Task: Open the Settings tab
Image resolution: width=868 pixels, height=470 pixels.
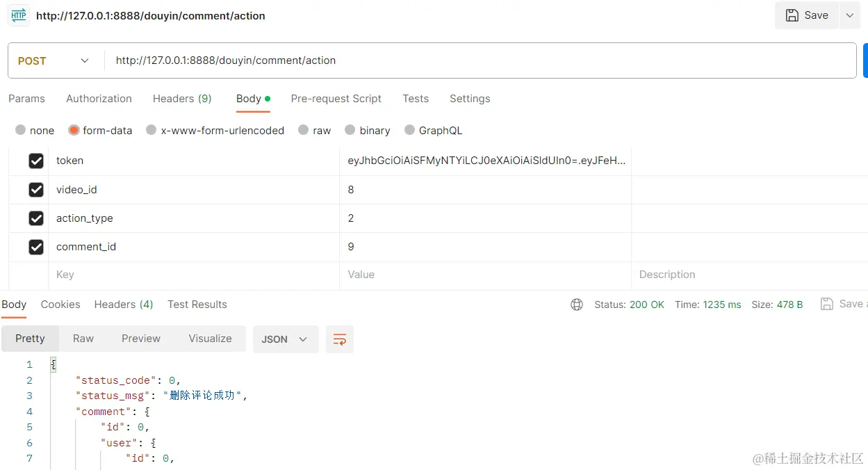Action: [470, 99]
